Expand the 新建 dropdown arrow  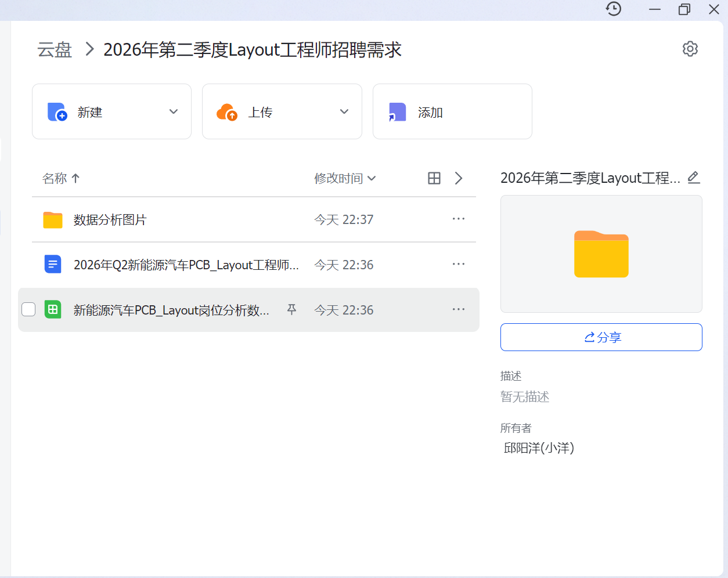click(174, 111)
